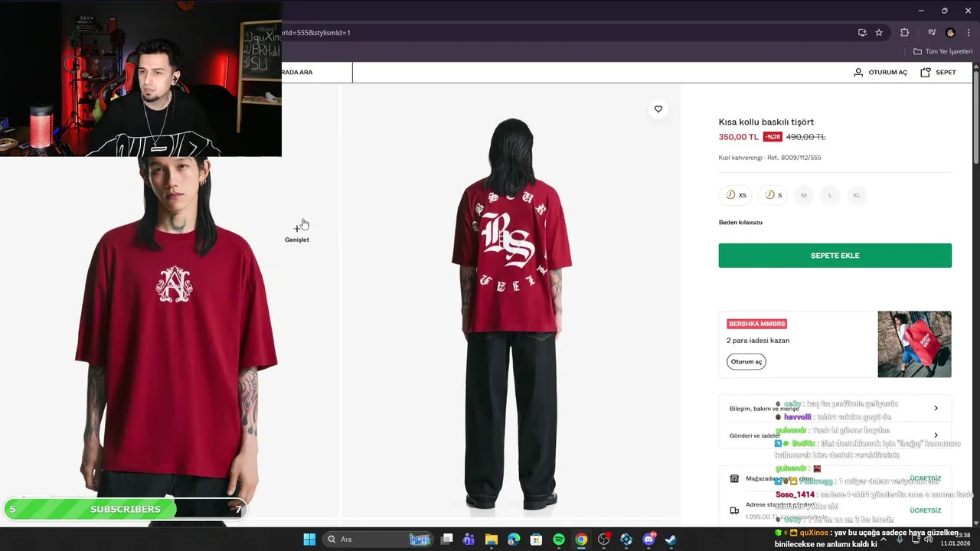Open File Explorer from the taskbar
Screen dimensions: 980x551
pyautogui.click(x=492, y=540)
